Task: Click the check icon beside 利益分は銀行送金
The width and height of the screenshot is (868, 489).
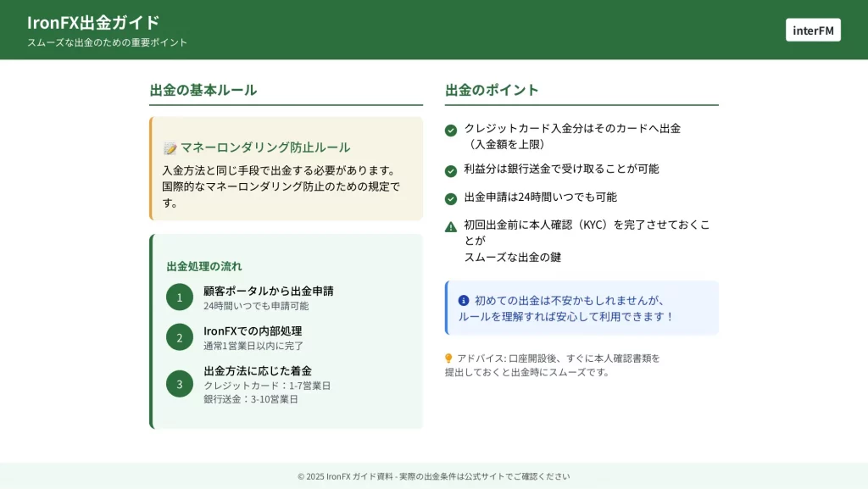Action: [x=451, y=170]
